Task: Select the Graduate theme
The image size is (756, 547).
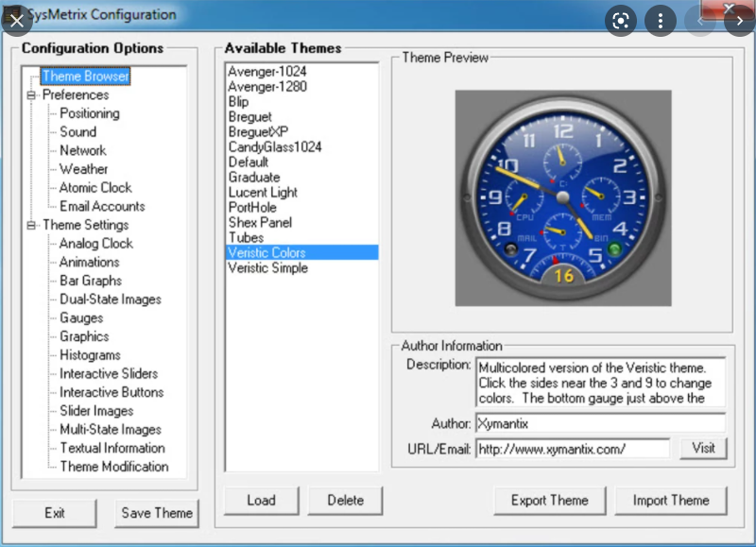Action: click(301, 178)
